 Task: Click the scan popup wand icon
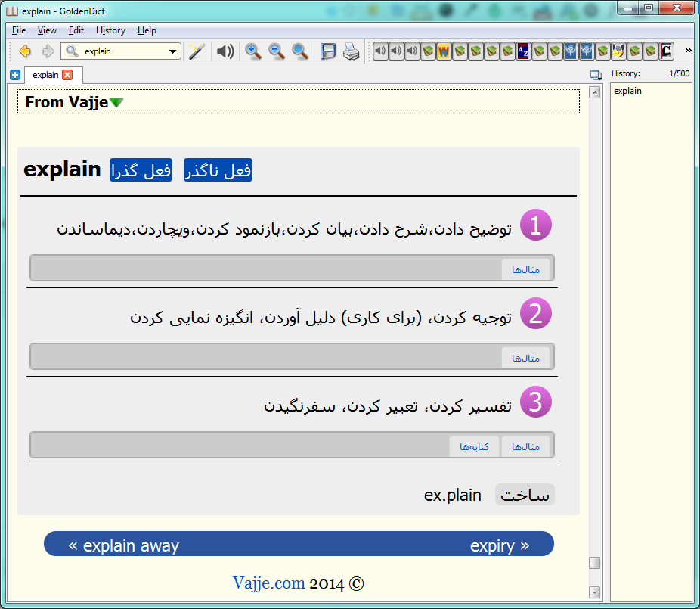click(x=197, y=51)
